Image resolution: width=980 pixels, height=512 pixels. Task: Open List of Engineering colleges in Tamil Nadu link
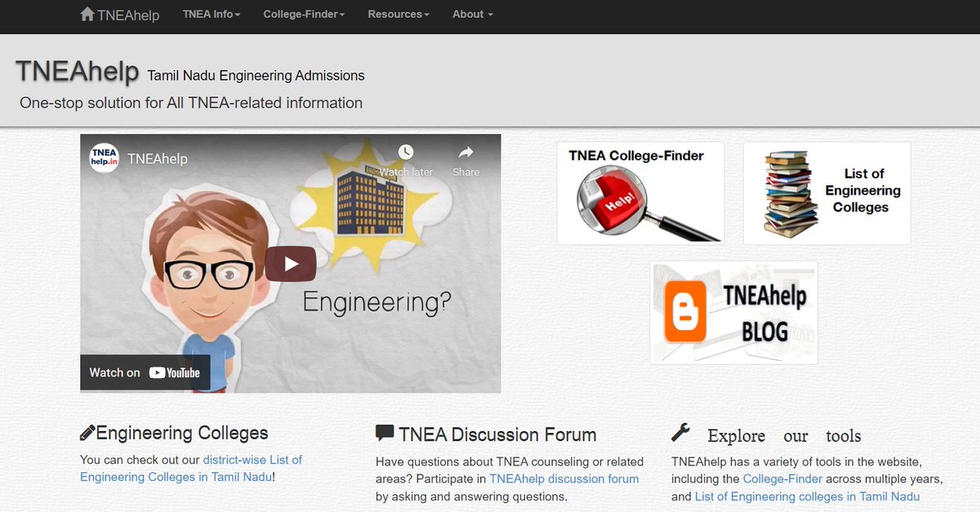coord(807,496)
